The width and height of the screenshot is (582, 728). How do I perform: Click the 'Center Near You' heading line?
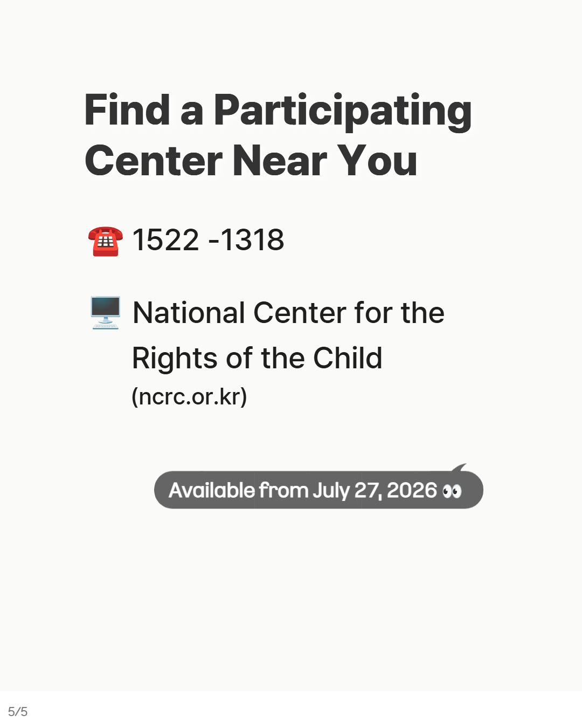(x=251, y=161)
